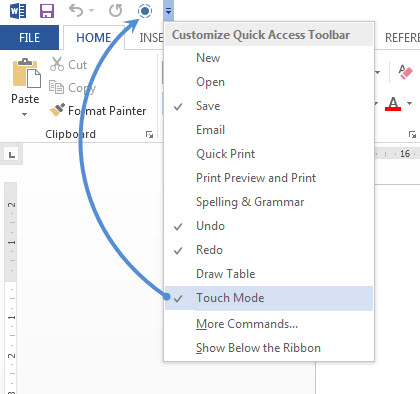
Task: Open the Customize Quick Access Toolbar dropdown arrow
Action: click(x=168, y=11)
